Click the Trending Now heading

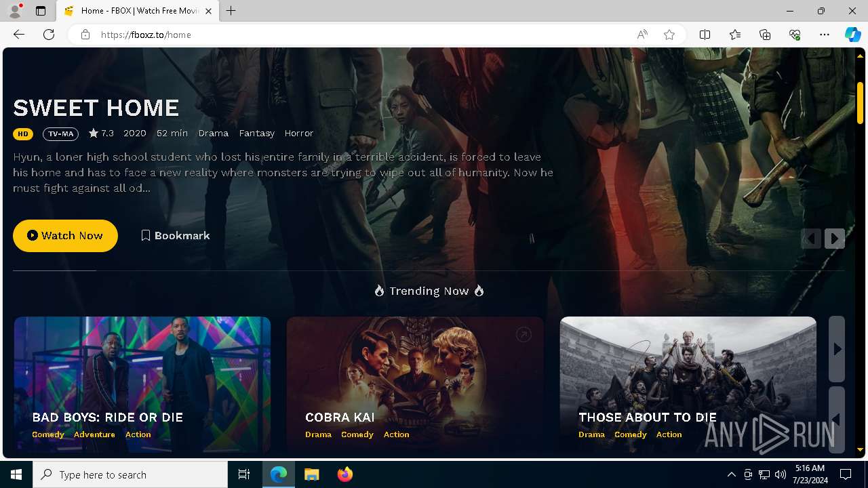point(429,291)
